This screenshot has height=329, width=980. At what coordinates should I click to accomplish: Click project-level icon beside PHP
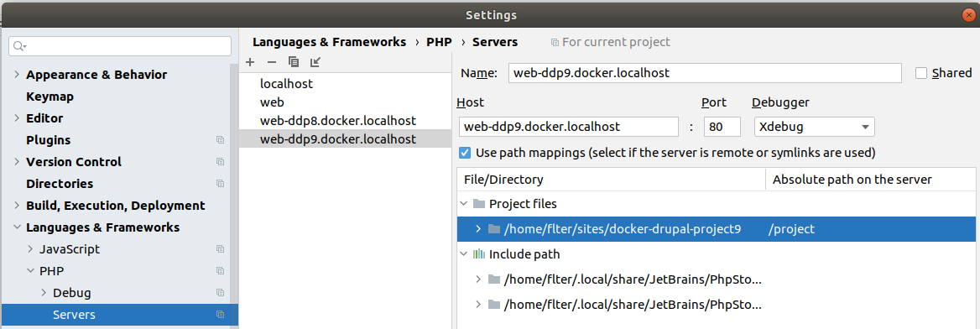(220, 271)
